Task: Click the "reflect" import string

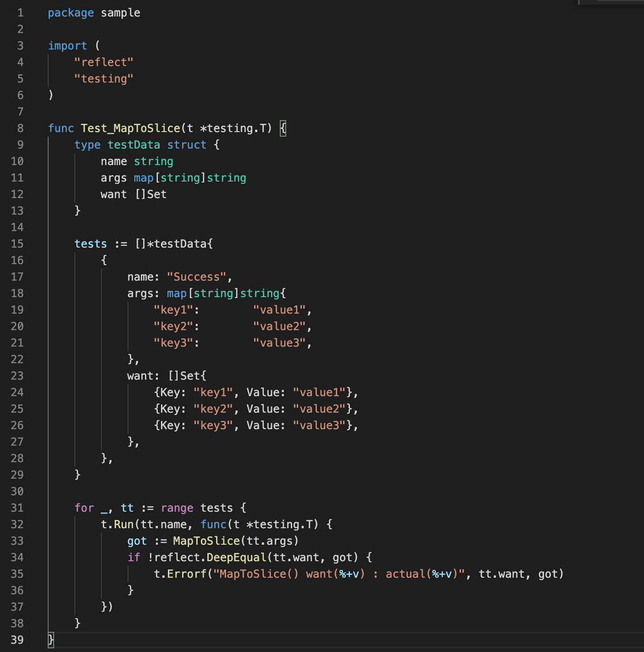Action: click(104, 62)
